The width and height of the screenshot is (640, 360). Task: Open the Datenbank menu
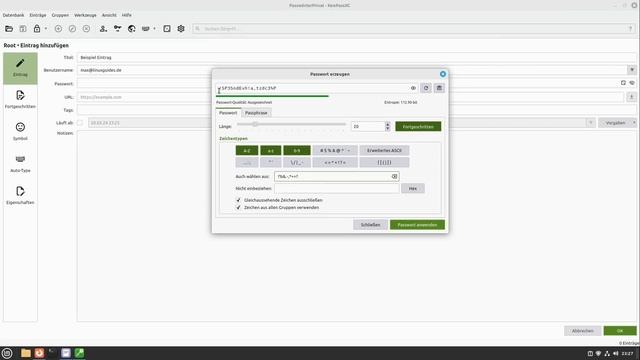point(13,15)
